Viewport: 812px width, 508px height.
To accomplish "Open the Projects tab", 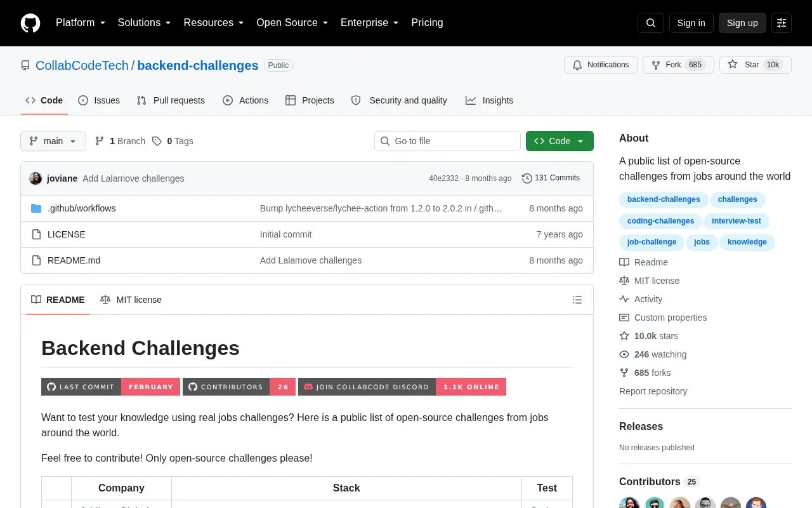I will 310,100.
